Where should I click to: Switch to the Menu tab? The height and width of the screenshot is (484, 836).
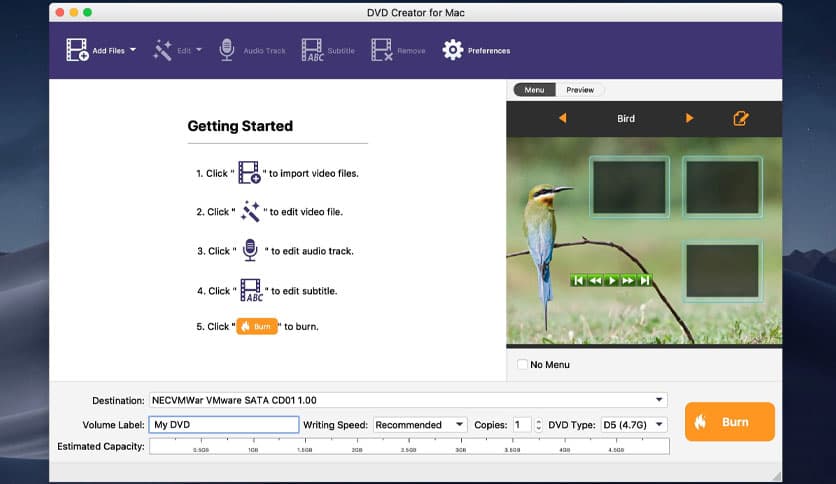[534, 90]
